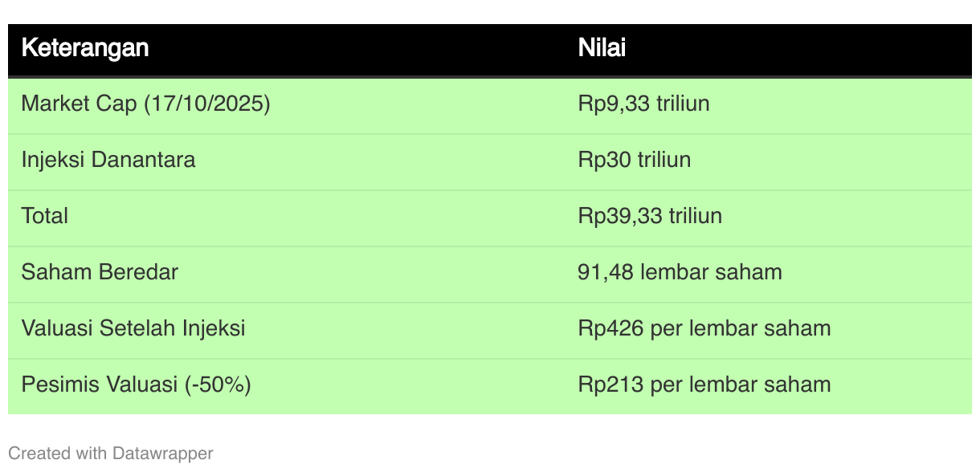This screenshot has width=980, height=472.
Task: Select the Rp39,33 triliun value
Action: click(650, 216)
